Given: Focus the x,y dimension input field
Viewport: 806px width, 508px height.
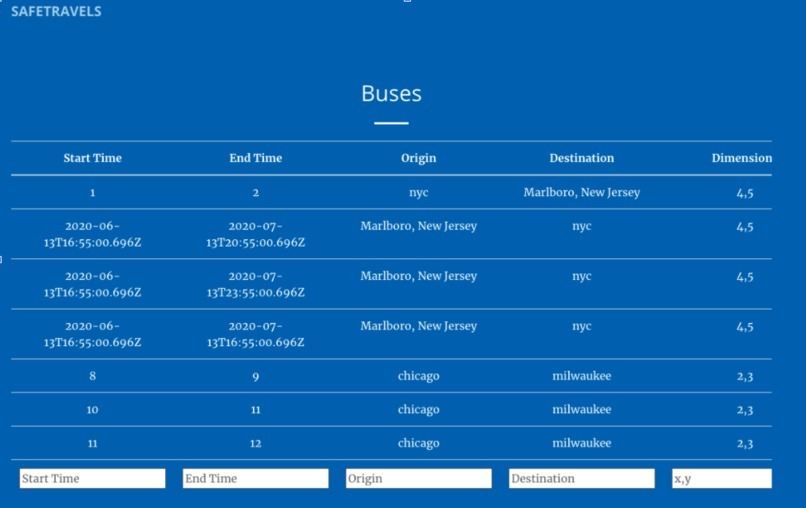Looking at the screenshot, I should pos(722,478).
